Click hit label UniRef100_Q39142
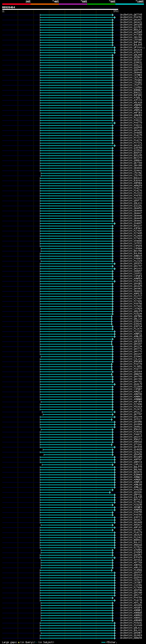The height and width of the screenshot is (644, 146). pyautogui.click(x=131, y=321)
